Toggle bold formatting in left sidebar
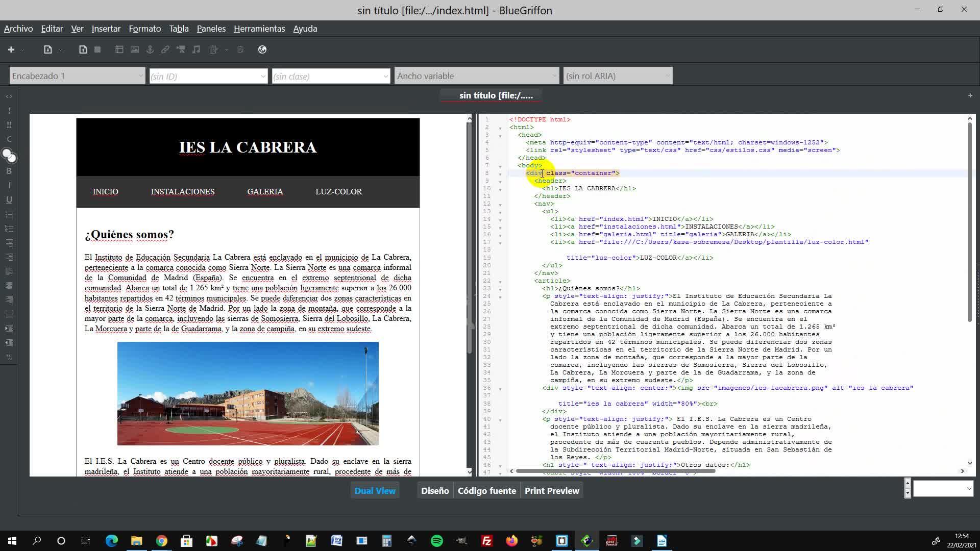Viewport: 980px width, 551px height. (9, 171)
